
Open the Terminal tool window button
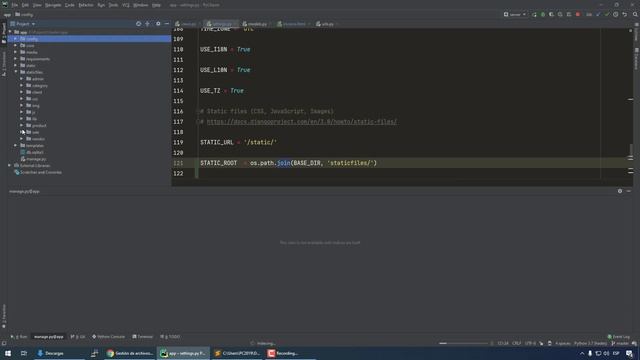(x=142, y=337)
